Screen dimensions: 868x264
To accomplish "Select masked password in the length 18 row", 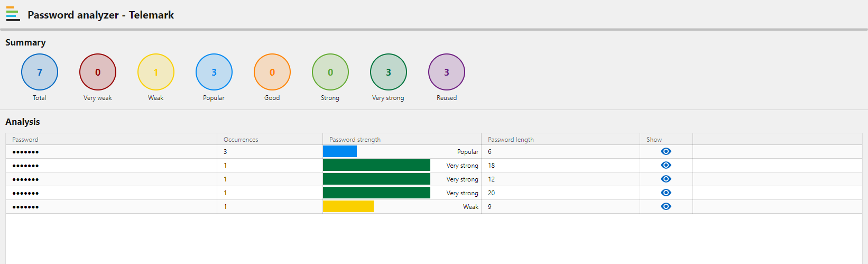I will [25, 166].
